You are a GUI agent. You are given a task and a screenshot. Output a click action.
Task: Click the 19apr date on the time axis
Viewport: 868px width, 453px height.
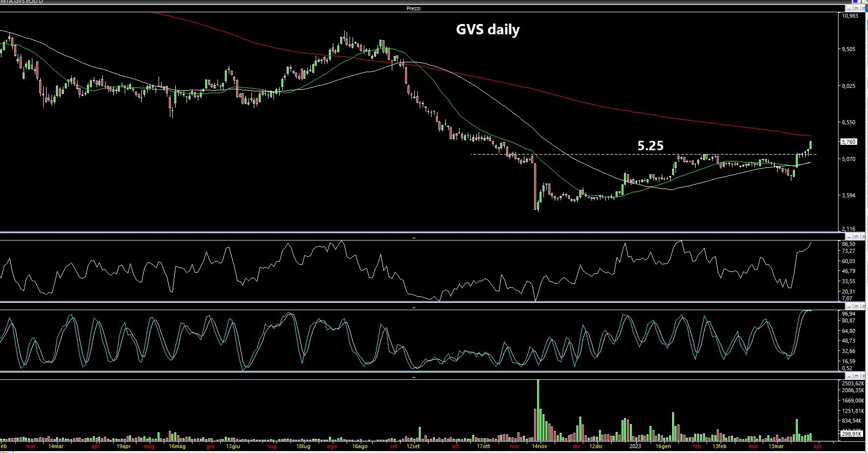(x=123, y=446)
